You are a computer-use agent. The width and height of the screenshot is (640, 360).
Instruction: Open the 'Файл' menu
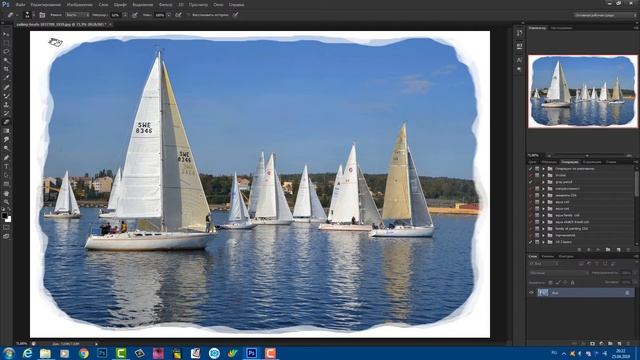(20, 4)
